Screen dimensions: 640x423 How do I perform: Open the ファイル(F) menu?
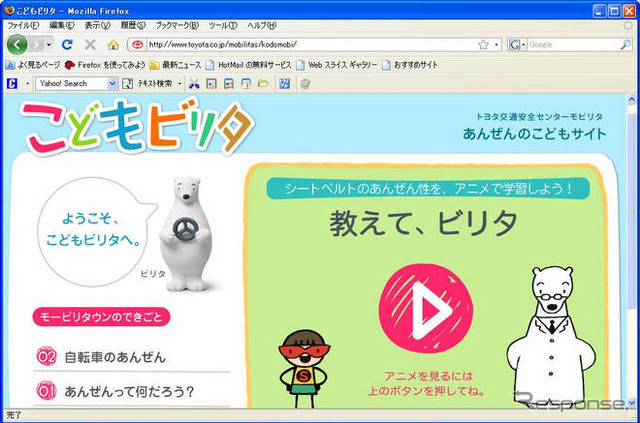pos(23,25)
